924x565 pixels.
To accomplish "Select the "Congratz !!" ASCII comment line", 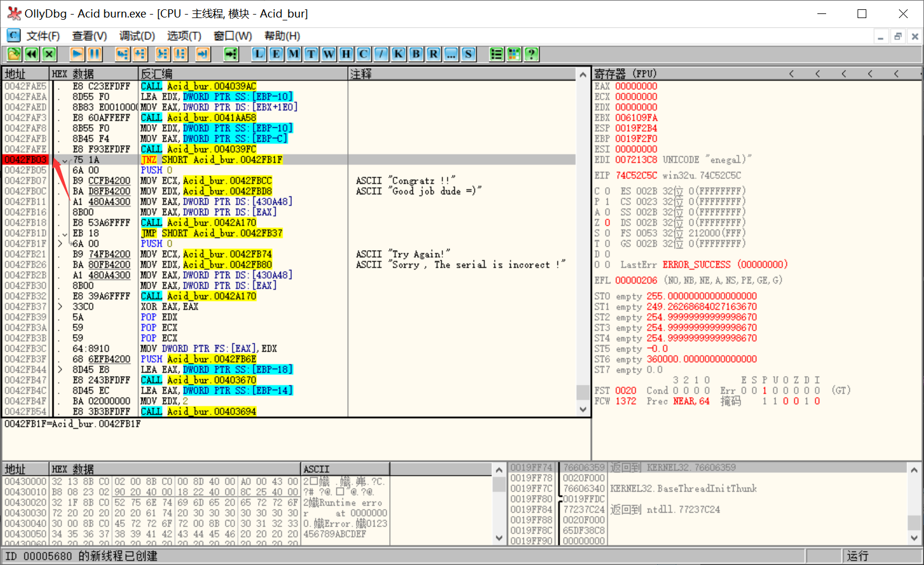I will [406, 181].
